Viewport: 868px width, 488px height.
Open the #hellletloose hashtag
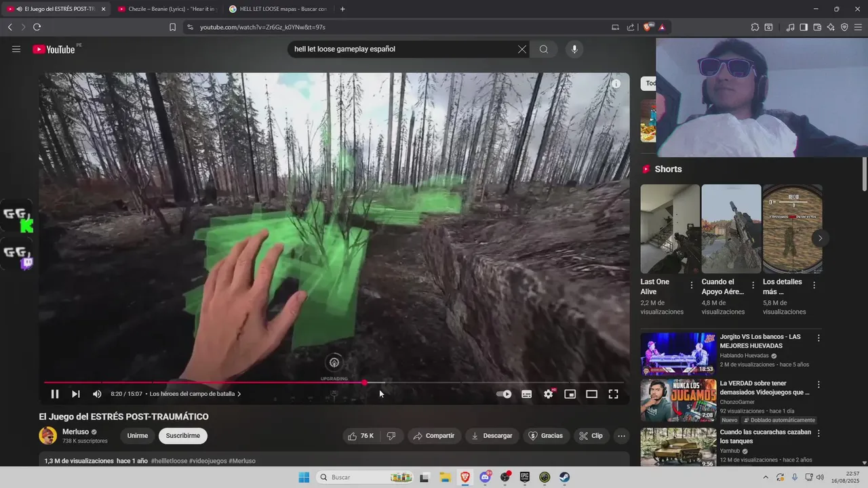170,461
